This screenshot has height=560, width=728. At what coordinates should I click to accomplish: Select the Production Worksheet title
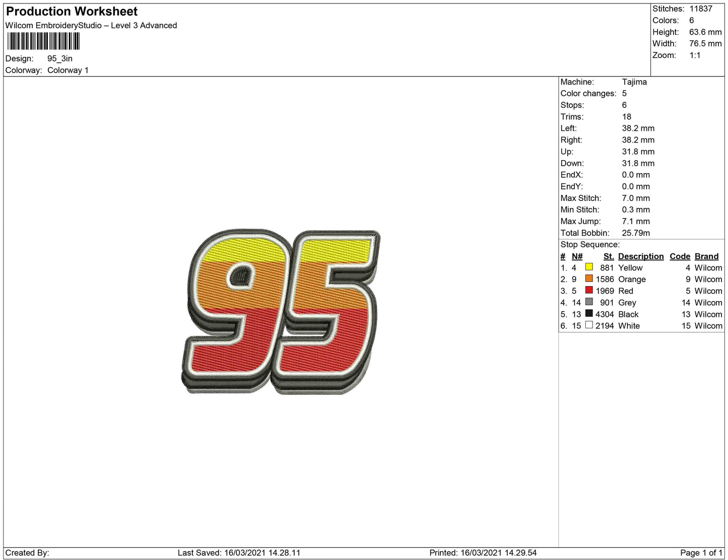tap(72, 12)
